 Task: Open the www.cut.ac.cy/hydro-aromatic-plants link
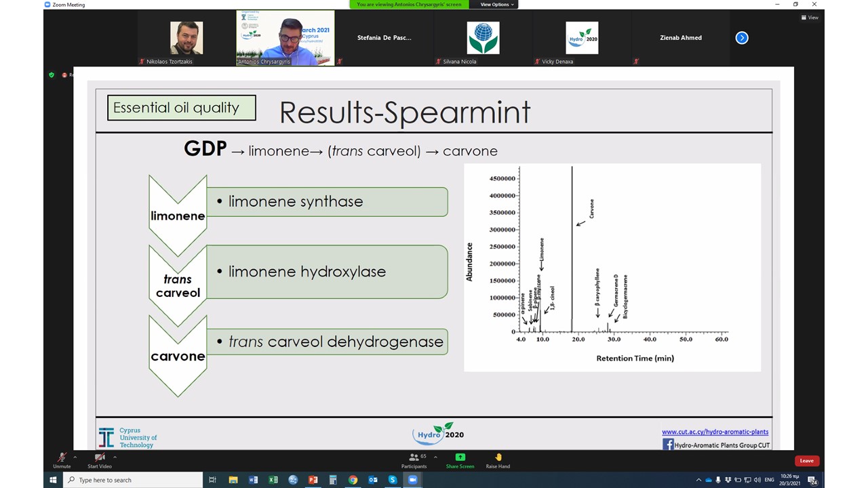click(715, 432)
